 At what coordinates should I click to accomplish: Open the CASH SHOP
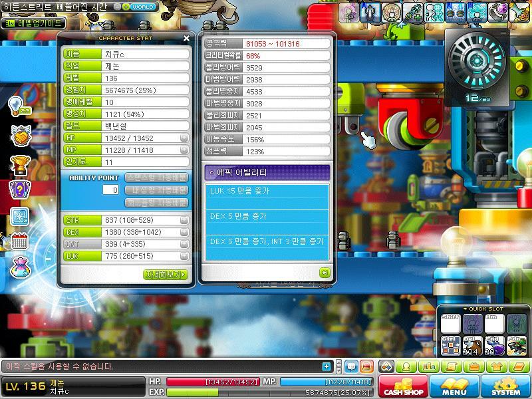(403, 386)
